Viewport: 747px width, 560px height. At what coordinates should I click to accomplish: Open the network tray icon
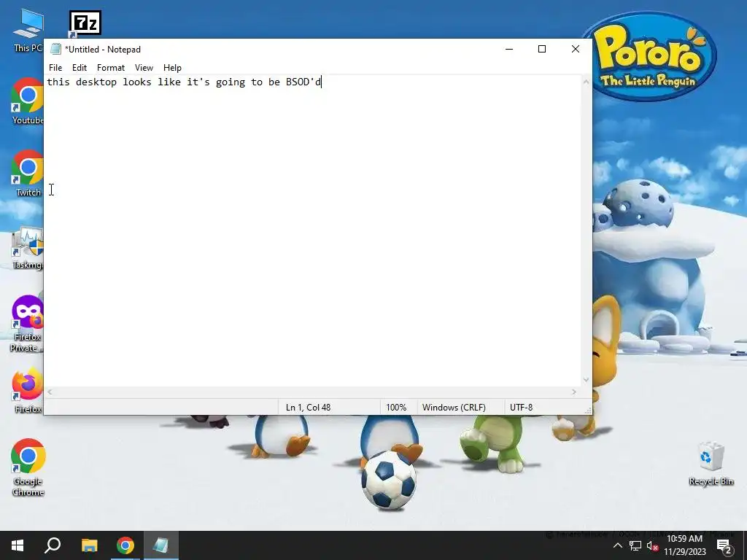[635, 545]
